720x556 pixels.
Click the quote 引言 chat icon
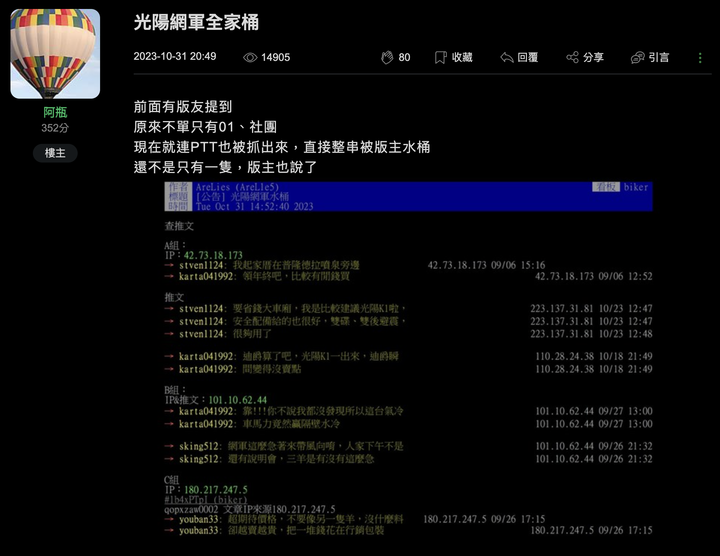pos(637,57)
